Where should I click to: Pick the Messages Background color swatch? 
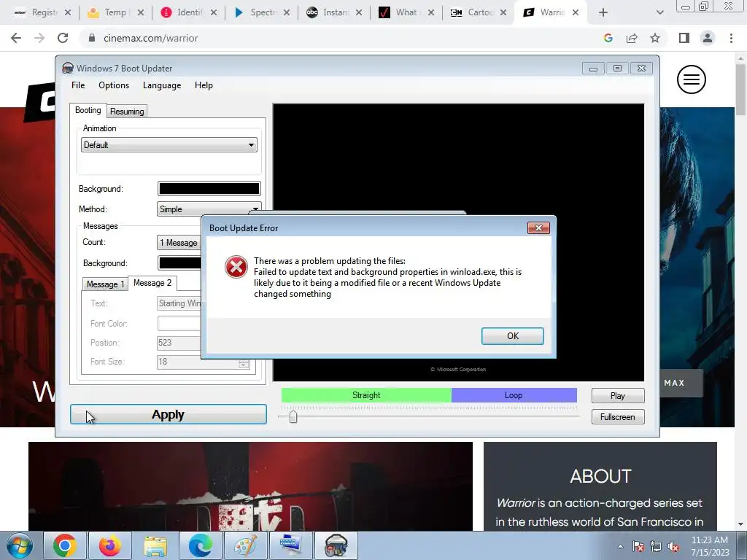[x=179, y=262]
